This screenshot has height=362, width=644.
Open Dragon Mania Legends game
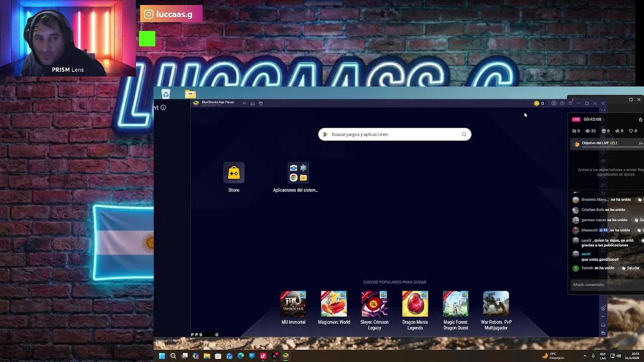[x=415, y=304]
